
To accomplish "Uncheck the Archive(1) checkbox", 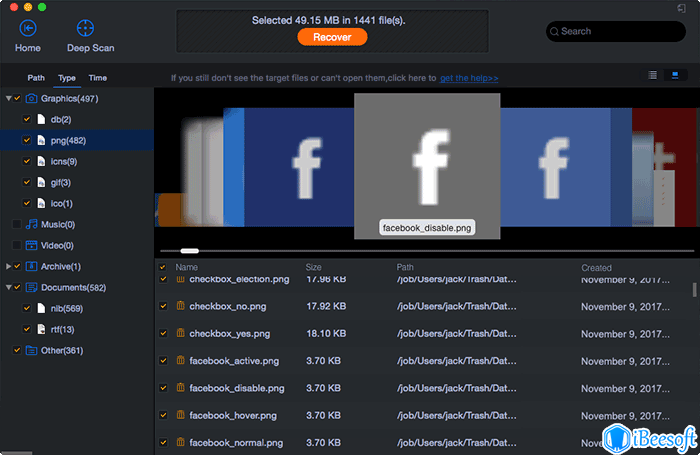I will (17, 266).
